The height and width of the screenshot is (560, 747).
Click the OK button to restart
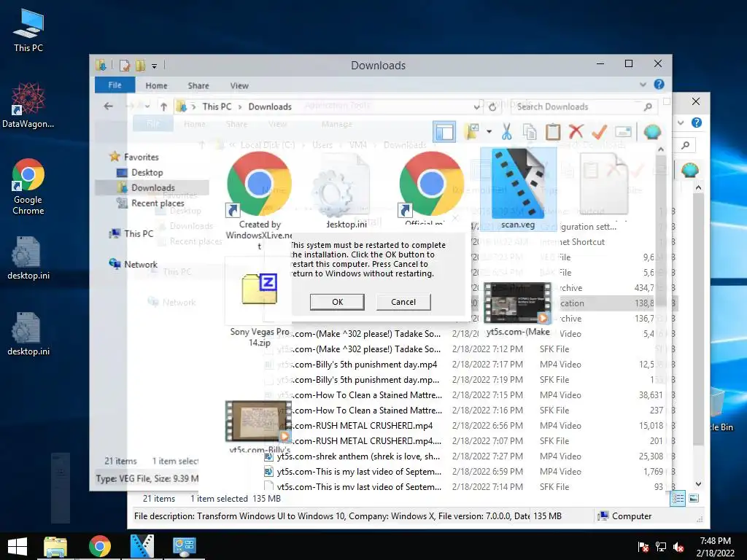(x=337, y=302)
